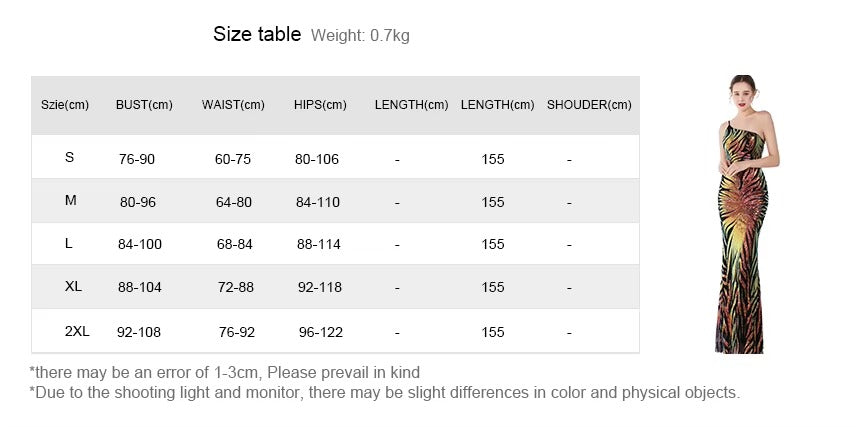Click the waist value 64-80

[234, 202]
